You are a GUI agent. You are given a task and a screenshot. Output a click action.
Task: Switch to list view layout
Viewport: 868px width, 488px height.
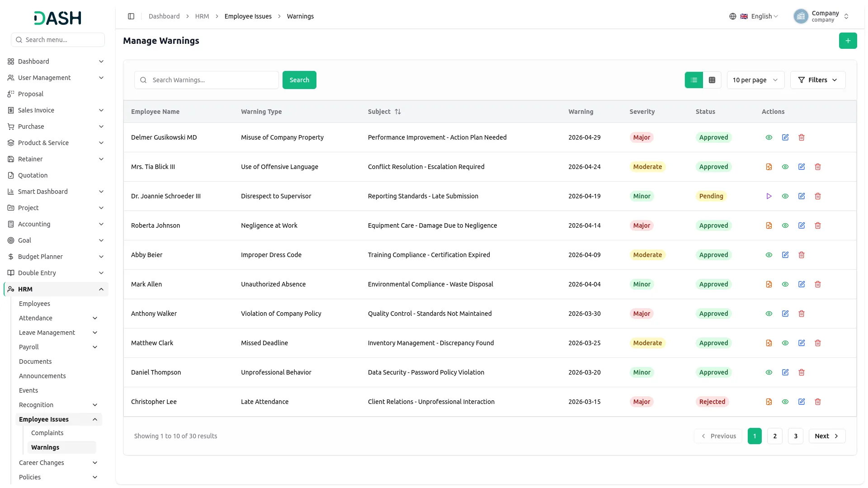[x=694, y=80]
